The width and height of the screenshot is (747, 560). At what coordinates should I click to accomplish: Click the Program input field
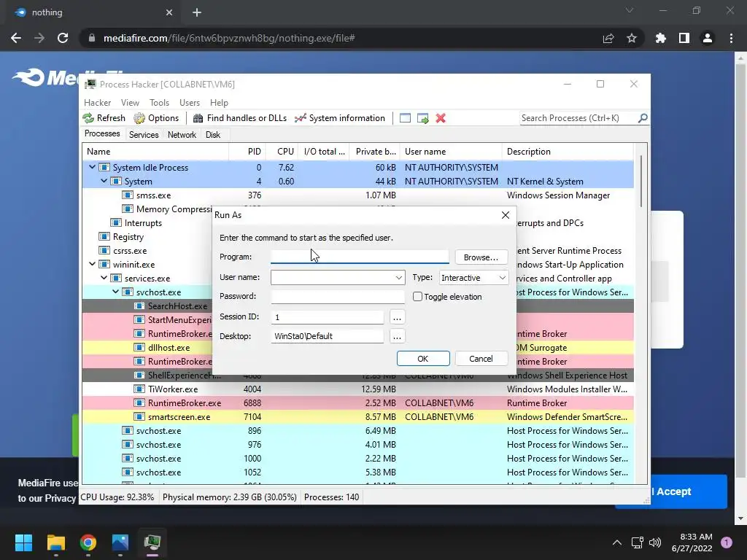pos(360,257)
